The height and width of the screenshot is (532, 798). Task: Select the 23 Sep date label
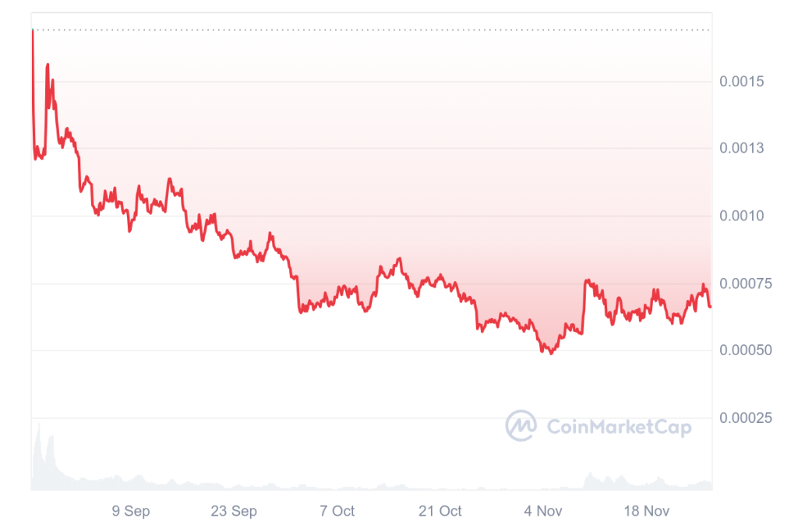(x=234, y=511)
